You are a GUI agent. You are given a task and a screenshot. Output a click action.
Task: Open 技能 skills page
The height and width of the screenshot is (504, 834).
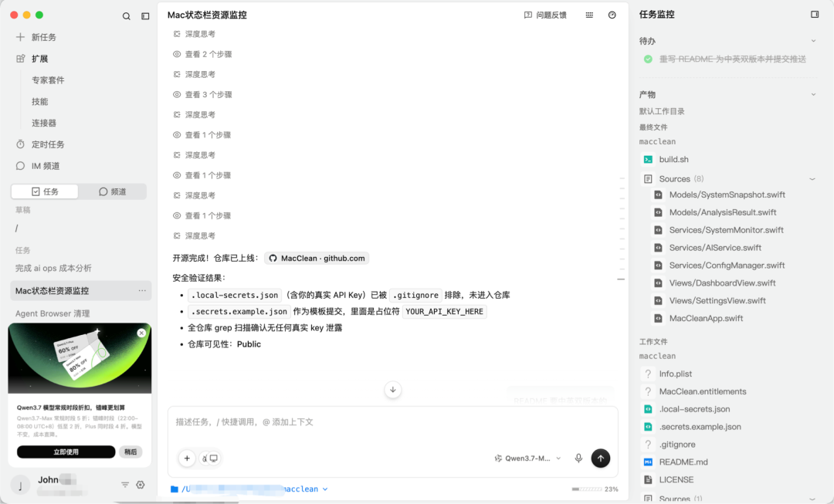40,102
